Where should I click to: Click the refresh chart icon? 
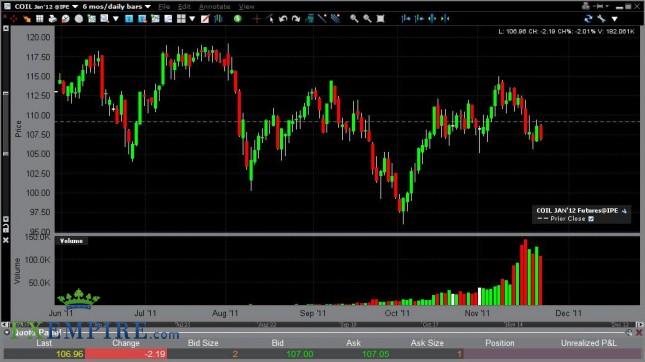click(x=588, y=19)
